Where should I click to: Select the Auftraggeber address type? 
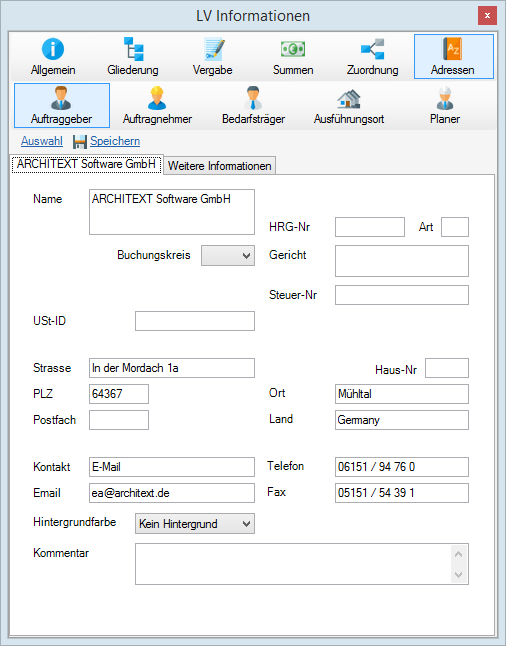[x=62, y=105]
